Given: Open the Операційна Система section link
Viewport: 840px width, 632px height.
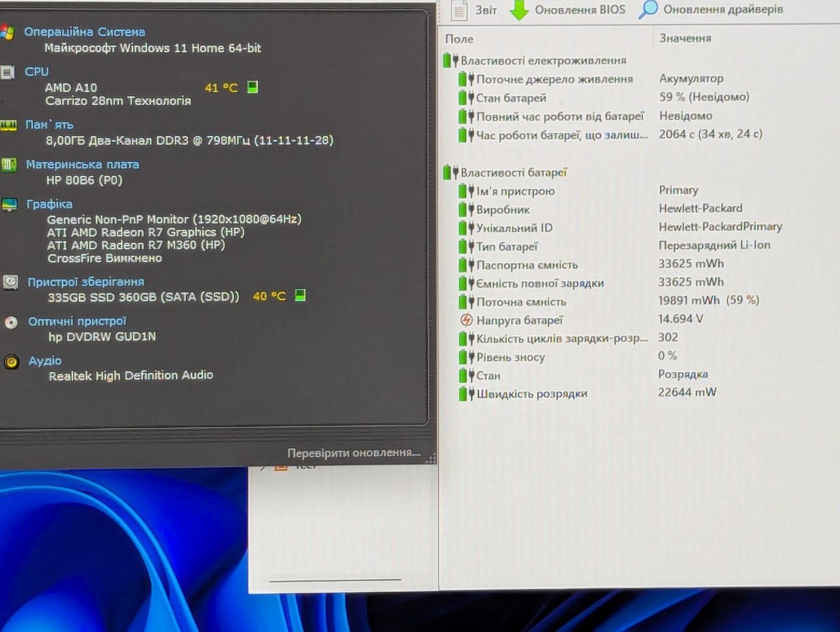Looking at the screenshot, I should 85,32.
